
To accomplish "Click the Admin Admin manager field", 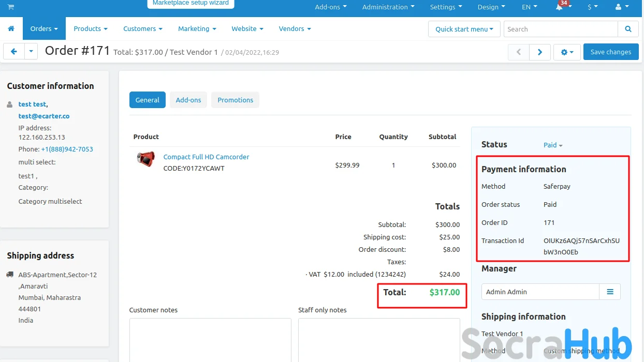I will coord(540,292).
